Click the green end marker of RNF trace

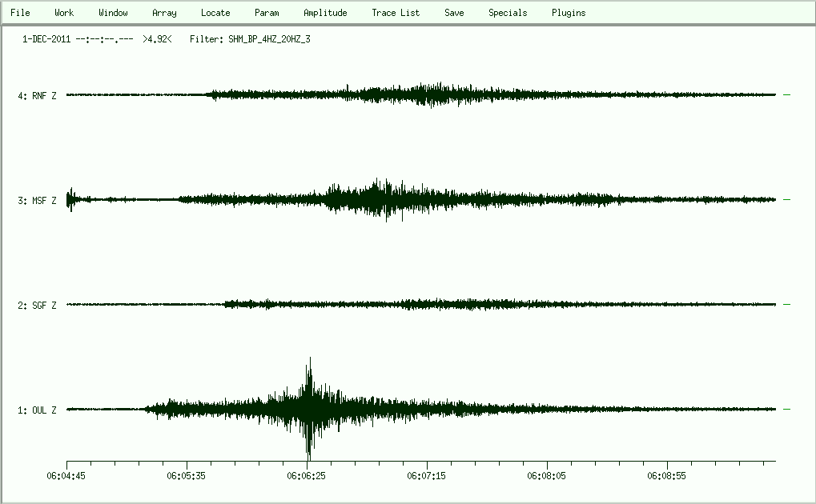(786, 94)
